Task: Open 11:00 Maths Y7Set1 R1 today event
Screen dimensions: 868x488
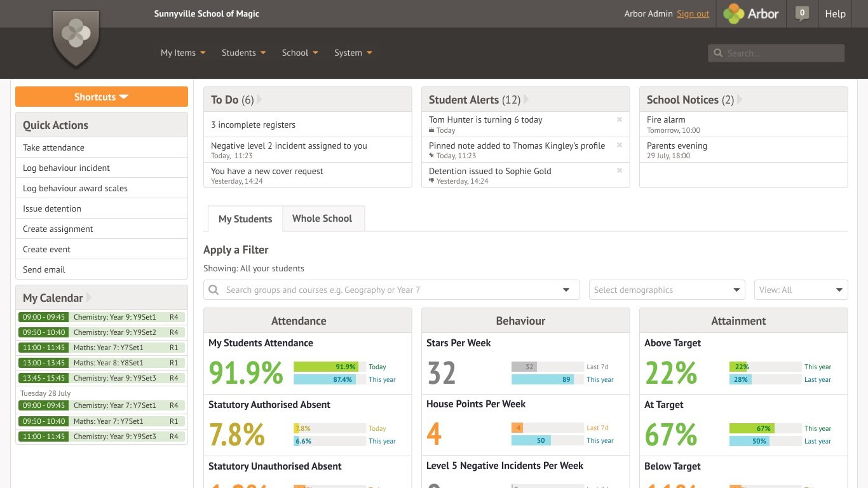Action: (x=102, y=348)
